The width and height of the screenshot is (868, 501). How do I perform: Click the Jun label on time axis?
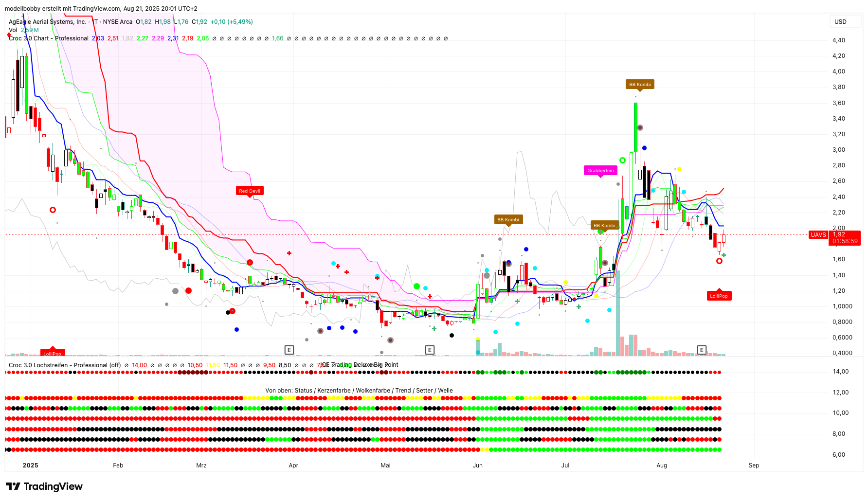point(477,465)
